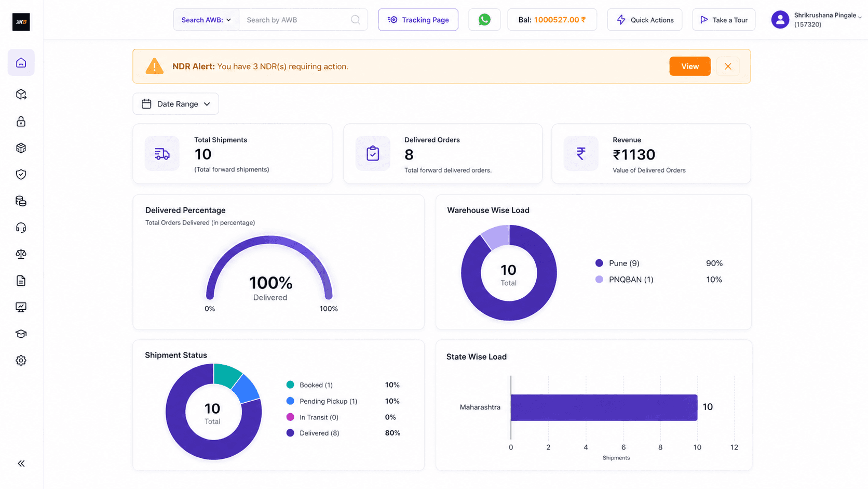Click the Bal: 1000527.00 balance box
This screenshot has height=489, width=868.
[552, 20]
